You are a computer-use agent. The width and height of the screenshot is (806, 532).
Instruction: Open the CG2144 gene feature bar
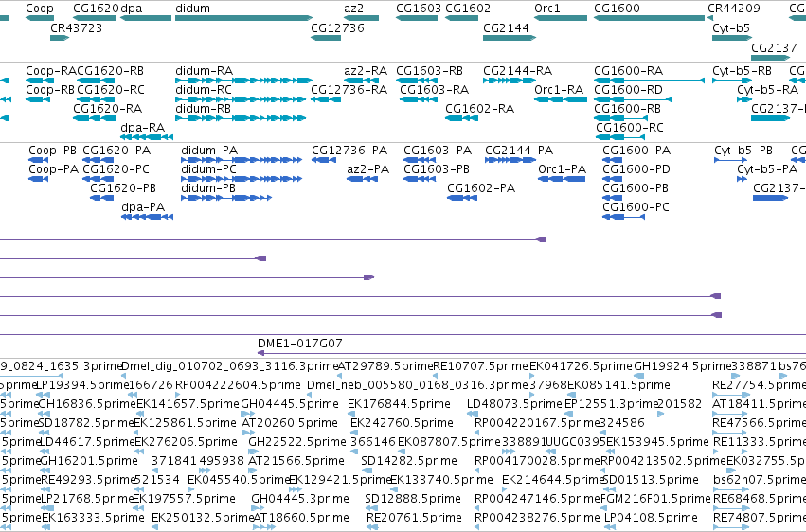coord(510,38)
